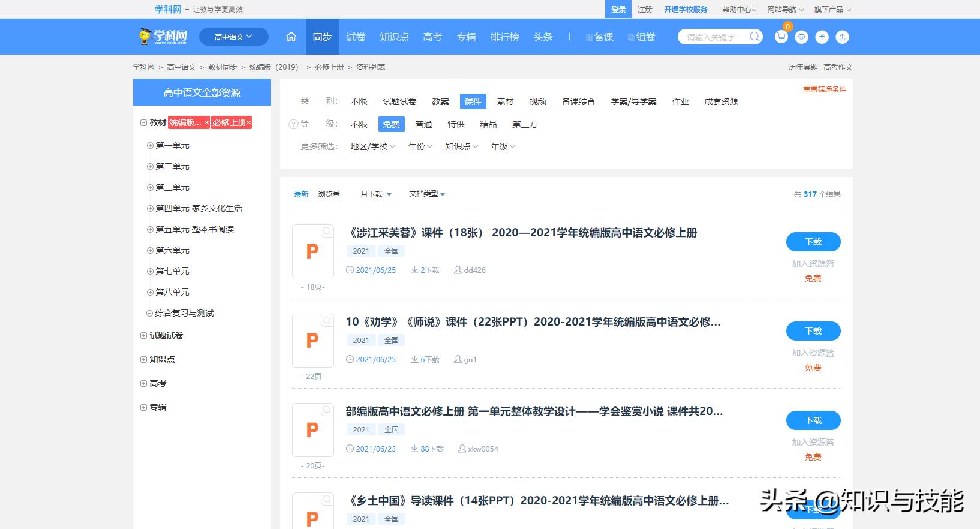Click the help question mark beside 等级
The height and width of the screenshot is (529, 980).
[x=293, y=124]
